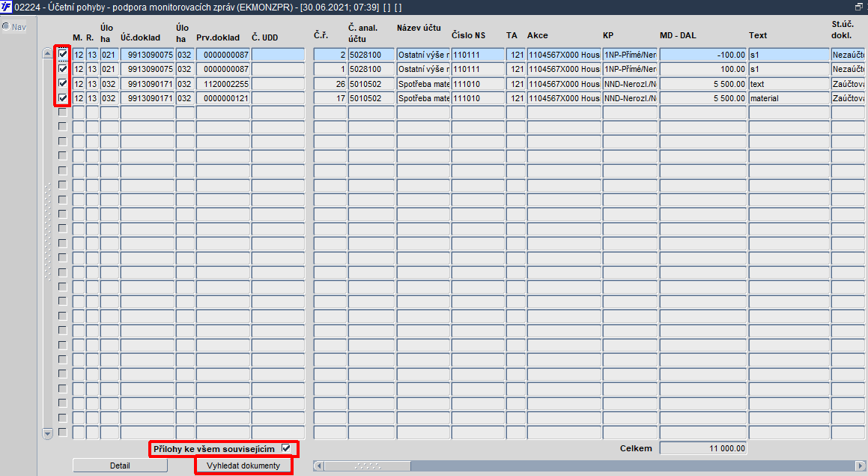Uncheck the checkbox for row with text 'text'
Image resolution: width=868 pixels, height=476 pixels.
click(63, 83)
